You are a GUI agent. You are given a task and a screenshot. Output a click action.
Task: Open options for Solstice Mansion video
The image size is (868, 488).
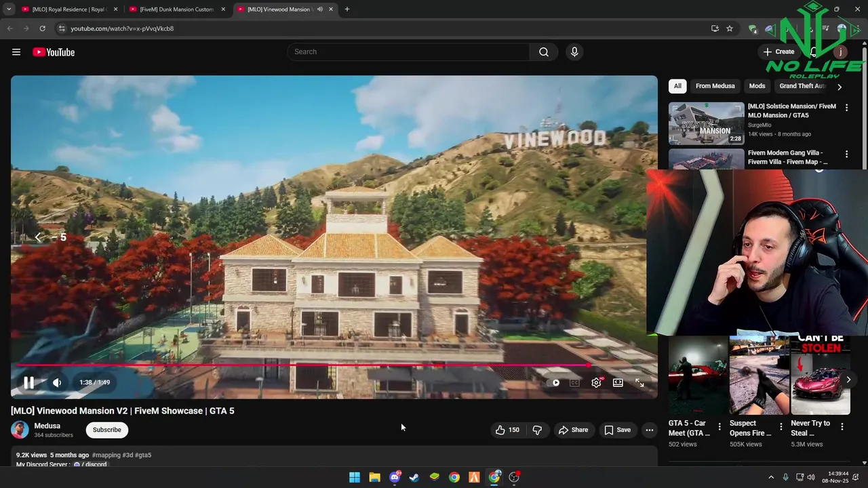846,108
